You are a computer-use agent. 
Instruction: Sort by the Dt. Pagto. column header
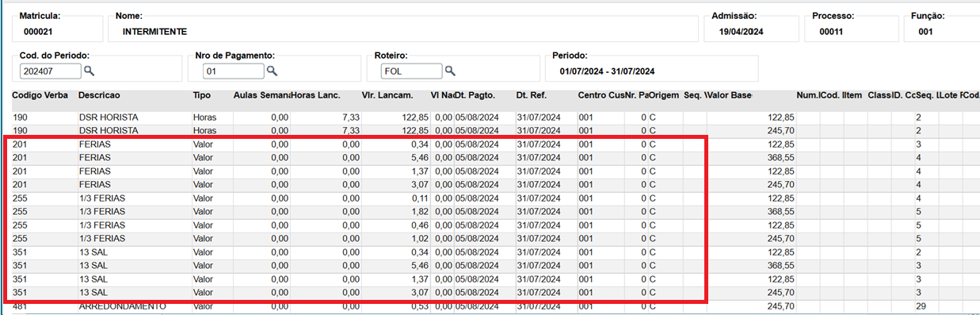[475, 95]
